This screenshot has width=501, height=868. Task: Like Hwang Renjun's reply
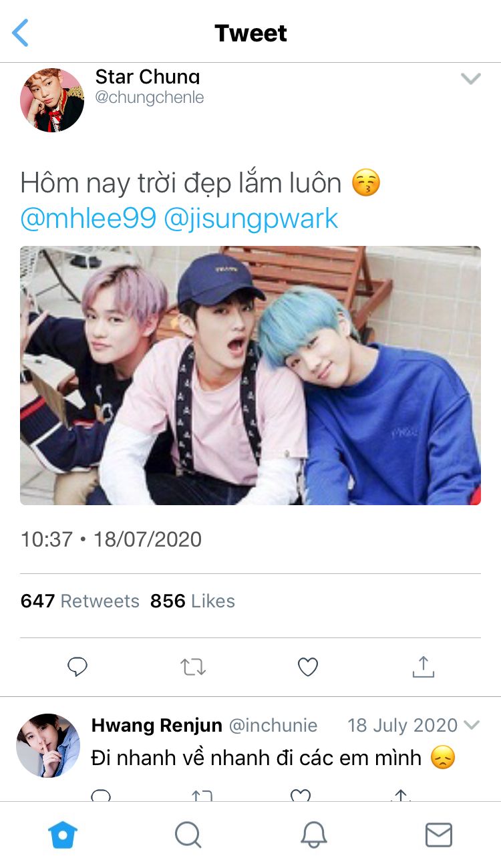pos(301,795)
